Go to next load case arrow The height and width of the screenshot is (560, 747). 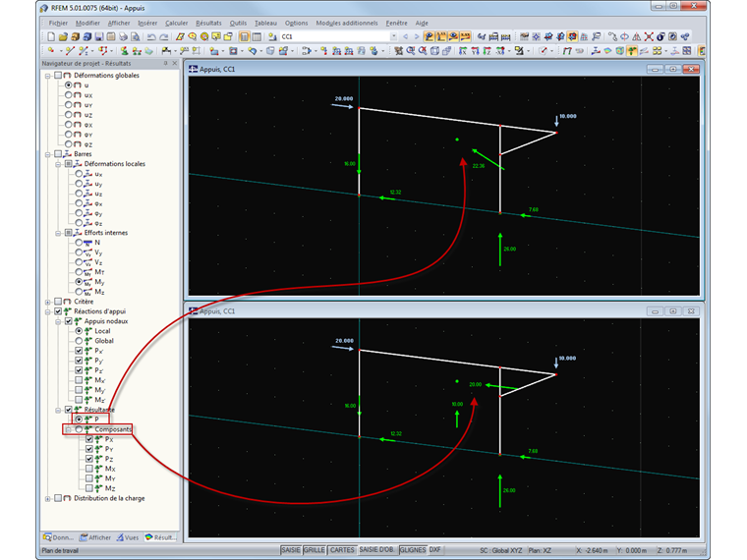tap(417, 36)
